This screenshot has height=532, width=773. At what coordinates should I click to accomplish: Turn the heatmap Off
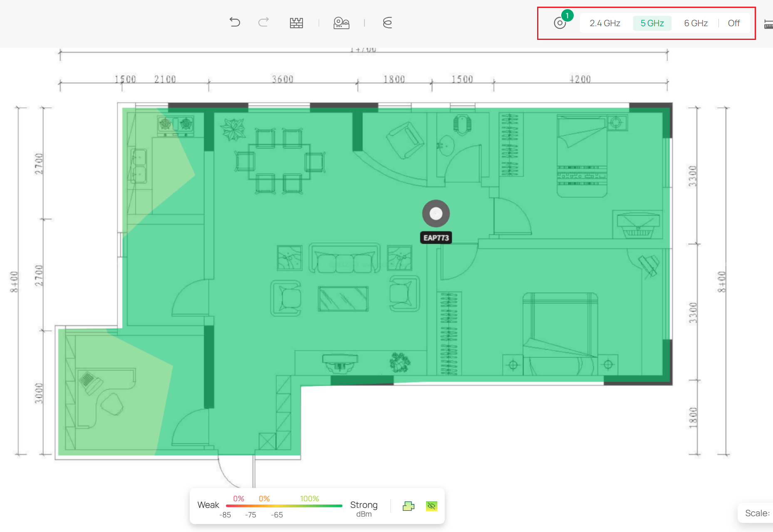tap(733, 23)
